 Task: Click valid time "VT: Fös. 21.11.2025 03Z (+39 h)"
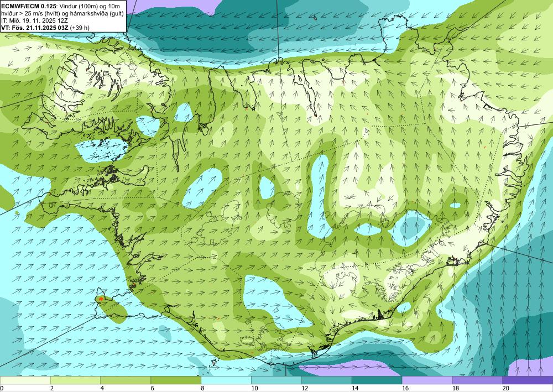tap(45, 28)
